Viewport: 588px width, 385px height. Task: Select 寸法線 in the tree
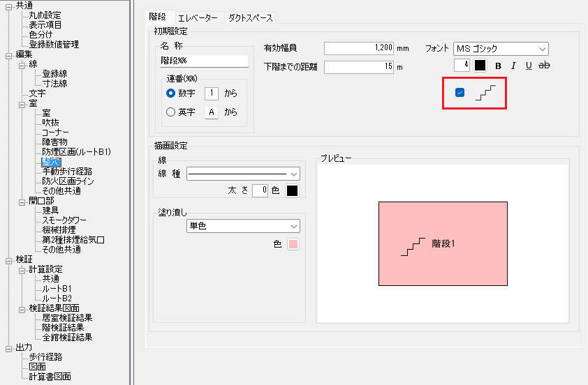tap(54, 84)
